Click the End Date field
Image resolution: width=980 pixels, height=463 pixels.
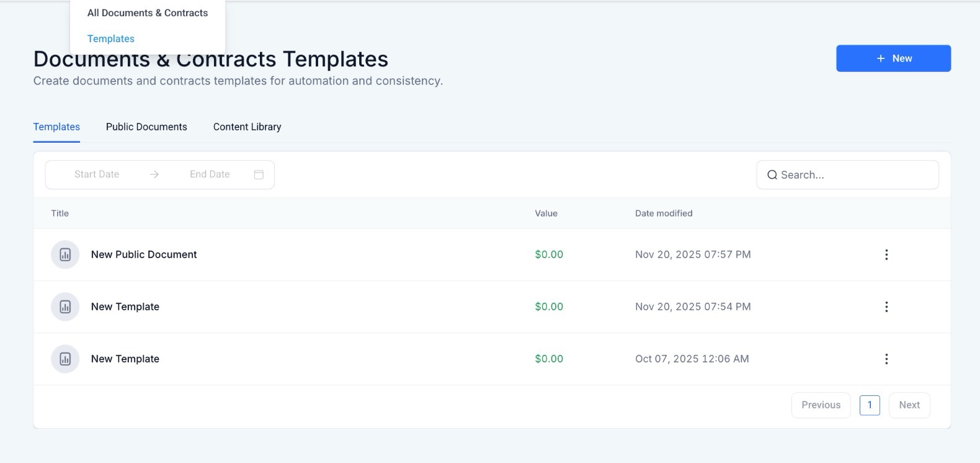[210, 174]
